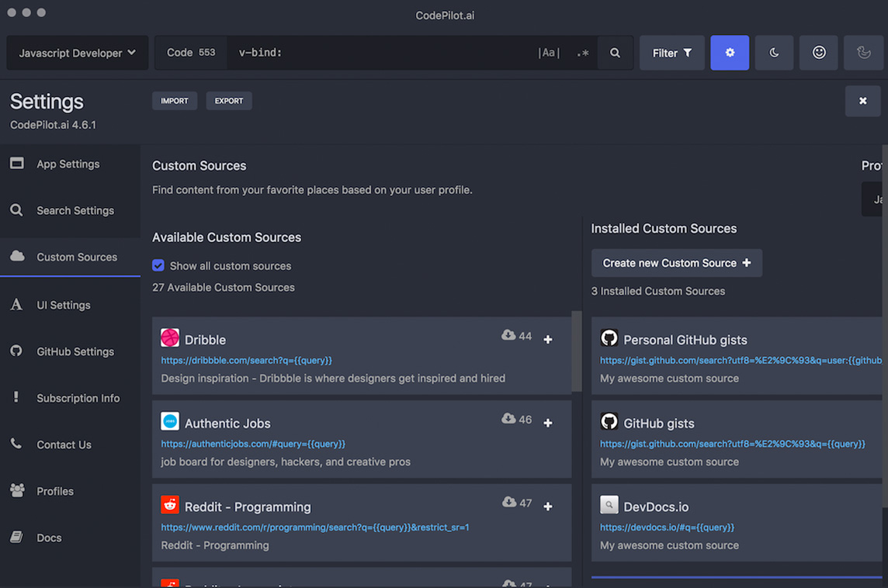The image size is (888, 588).
Task: Add Dribble source with plus icon
Action: (x=548, y=340)
